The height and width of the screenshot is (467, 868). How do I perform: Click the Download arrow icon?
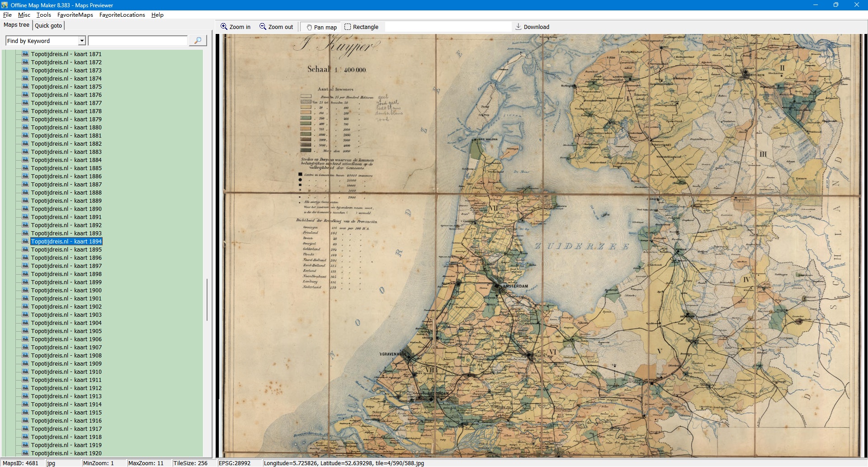519,27
